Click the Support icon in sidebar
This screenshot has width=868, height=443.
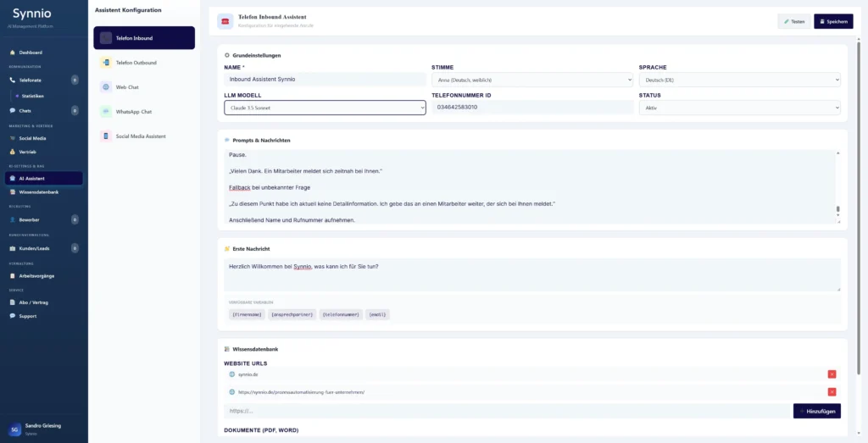12,316
